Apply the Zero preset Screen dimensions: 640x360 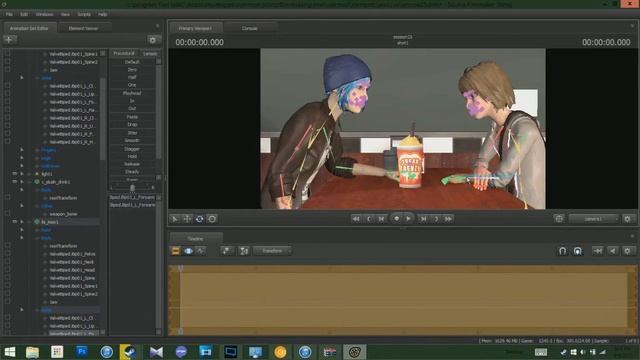[x=132, y=69]
